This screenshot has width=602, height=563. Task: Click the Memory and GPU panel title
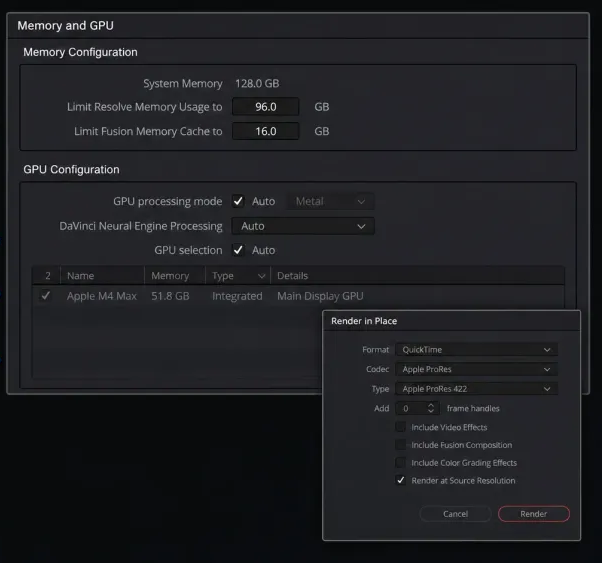point(65,25)
